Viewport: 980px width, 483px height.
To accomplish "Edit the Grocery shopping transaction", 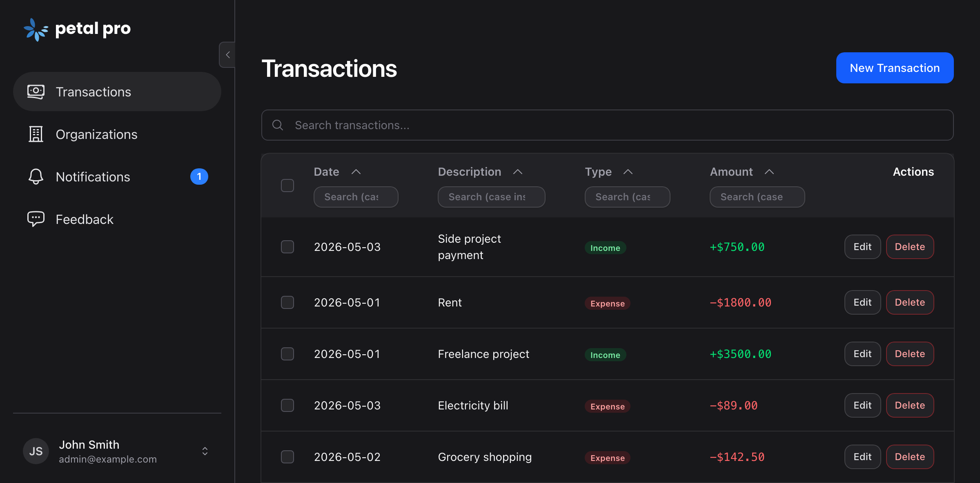I will pos(862,457).
